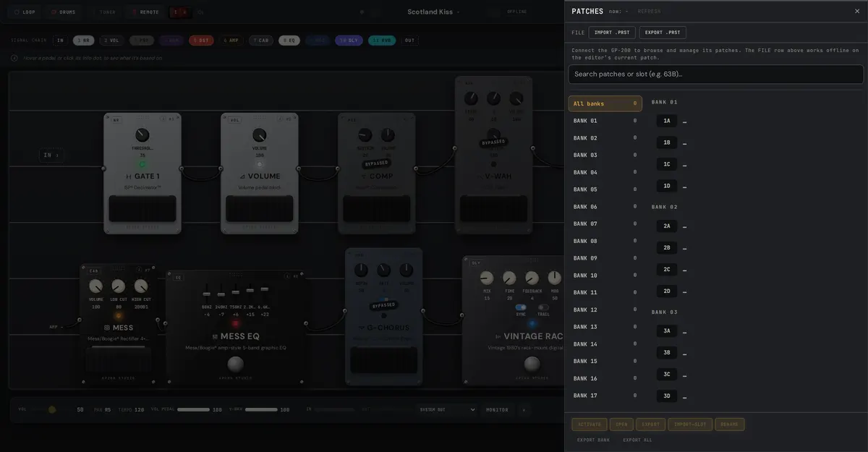Screen dimensions: 868x452
Task: Select BANK 01 in the bank list
Action: [x=605, y=121]
